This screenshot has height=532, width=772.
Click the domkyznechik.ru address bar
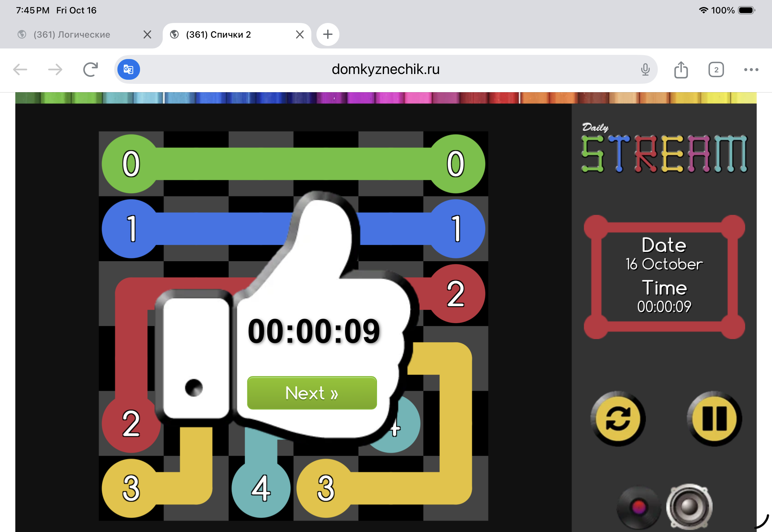(x=386, y=69)
